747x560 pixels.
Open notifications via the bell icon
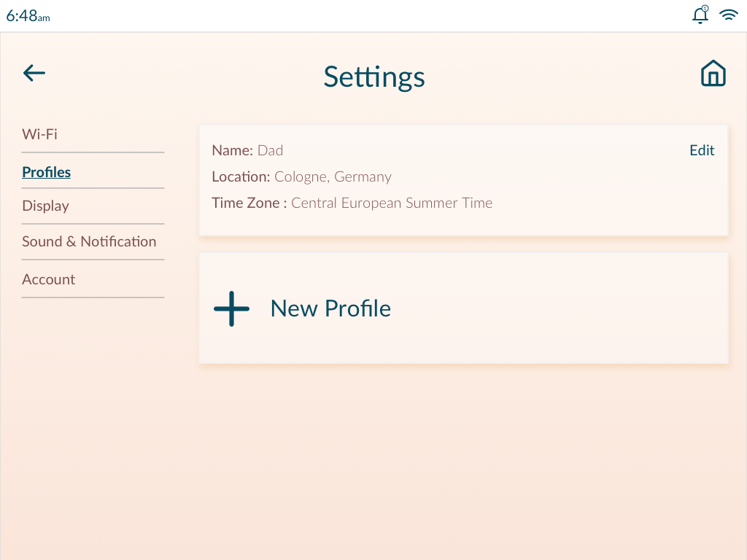pos(700,15)
